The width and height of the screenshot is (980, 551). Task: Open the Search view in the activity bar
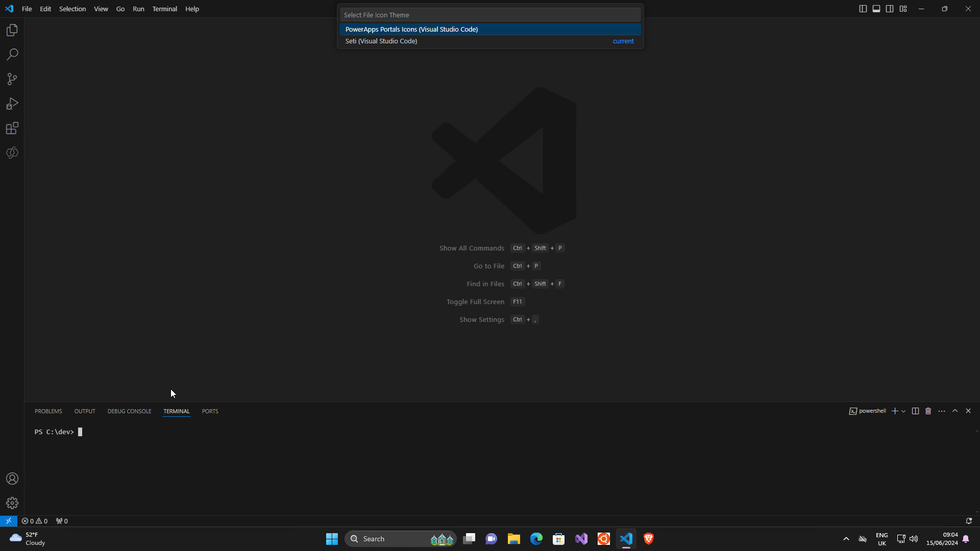point(12,54)
